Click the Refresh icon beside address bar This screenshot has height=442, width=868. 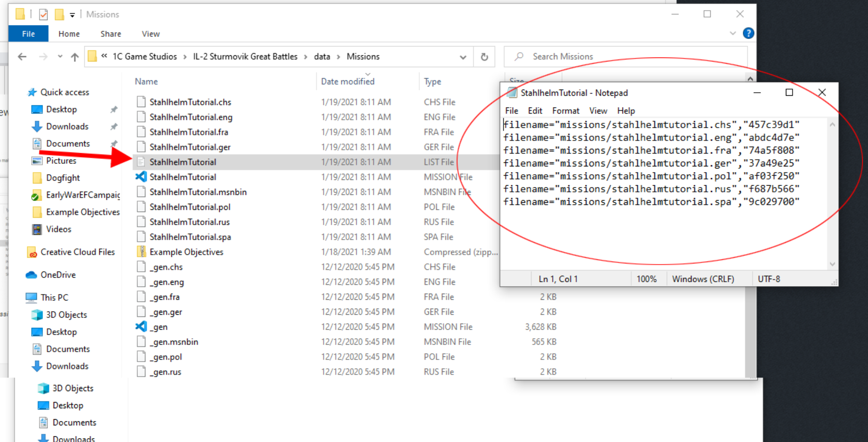pyautogui.click(x=484, y=57)
